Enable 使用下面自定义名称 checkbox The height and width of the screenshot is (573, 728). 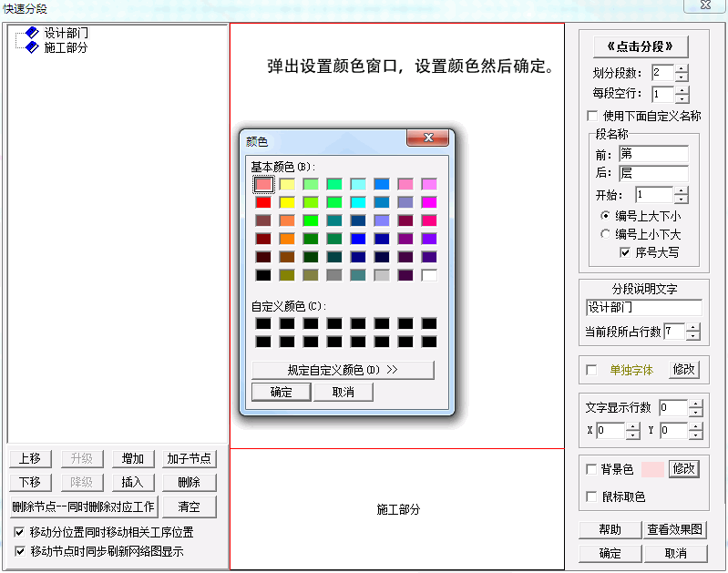[x=593, y=116]
